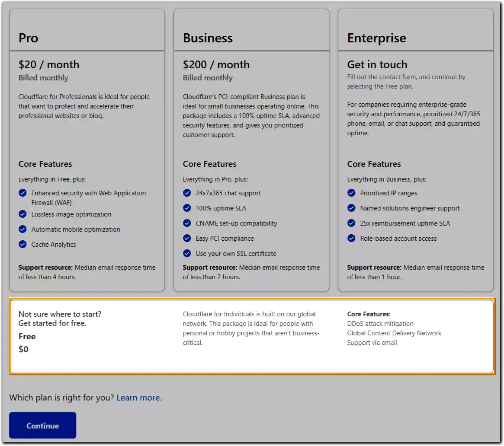
Task: Click Business support resource 2 hours text
Action: 251,272
